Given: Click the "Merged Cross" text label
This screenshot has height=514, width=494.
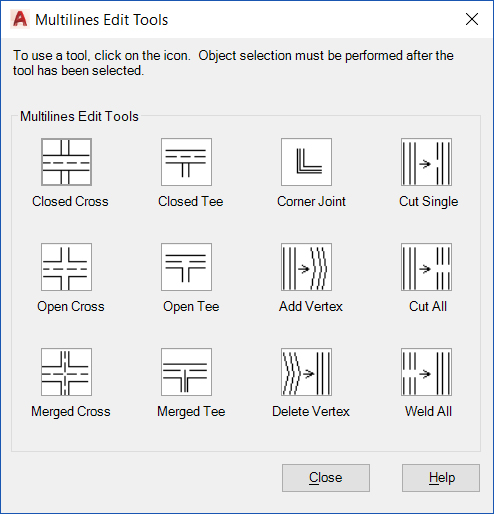Looking at the screenshot, I should [x=71, y=412].
